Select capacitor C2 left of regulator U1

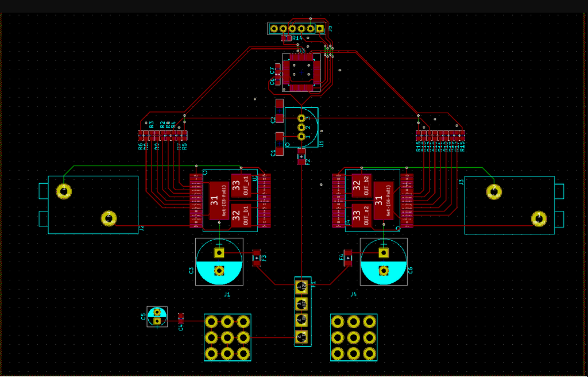280,111
